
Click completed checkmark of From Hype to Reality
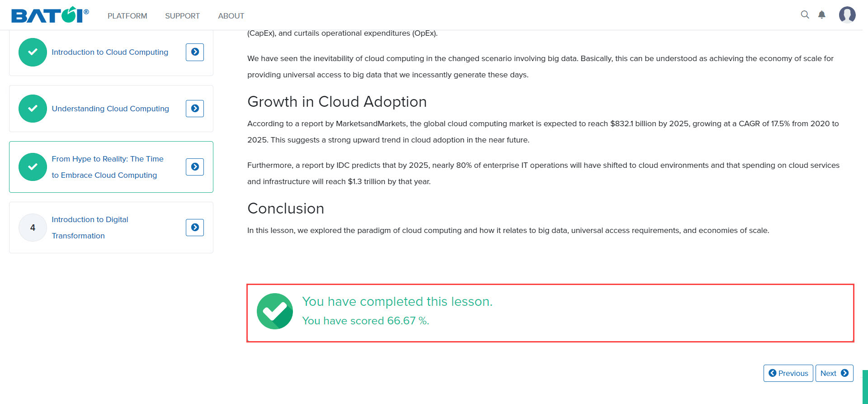coord(33,167)
